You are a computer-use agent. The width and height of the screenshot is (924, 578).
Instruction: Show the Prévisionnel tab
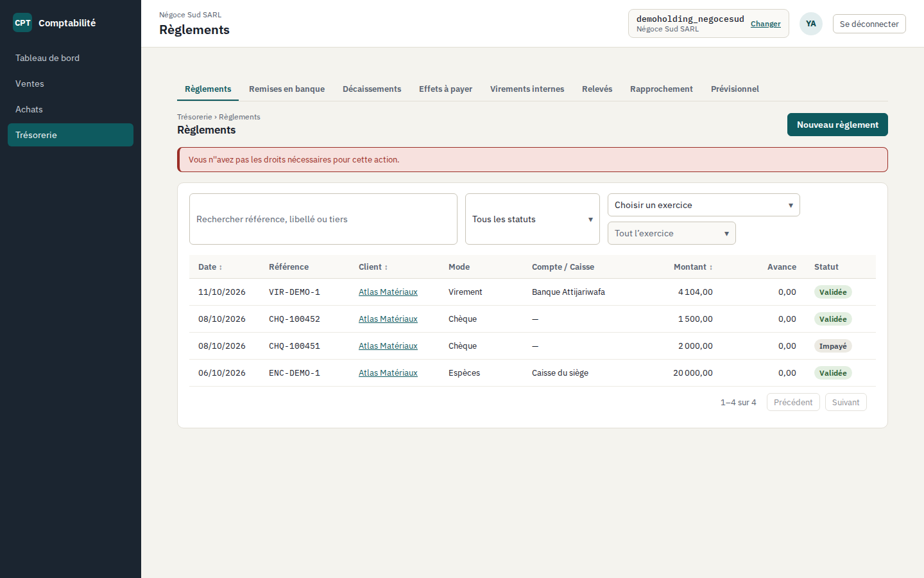(x=735, y=89)
